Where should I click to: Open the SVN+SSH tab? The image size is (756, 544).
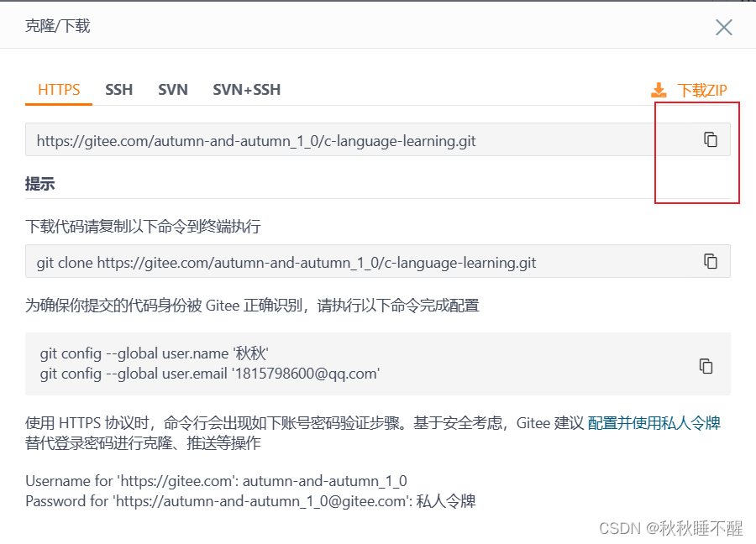tap(246, 89)
